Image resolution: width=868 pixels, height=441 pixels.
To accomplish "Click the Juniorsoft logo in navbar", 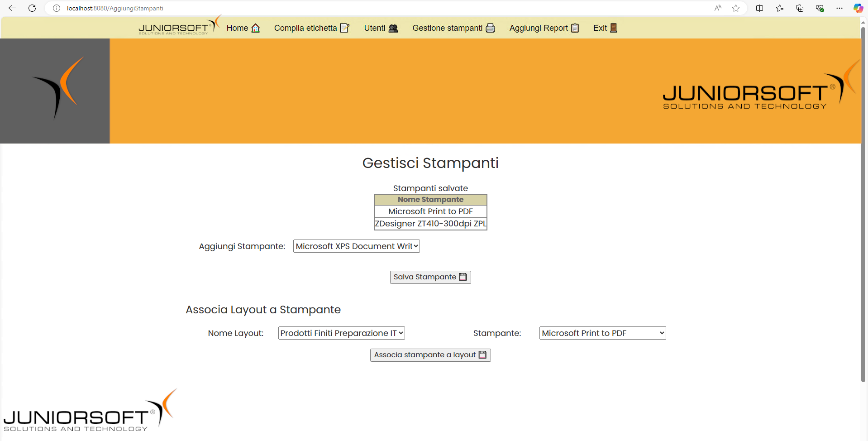I will point(180,25).
